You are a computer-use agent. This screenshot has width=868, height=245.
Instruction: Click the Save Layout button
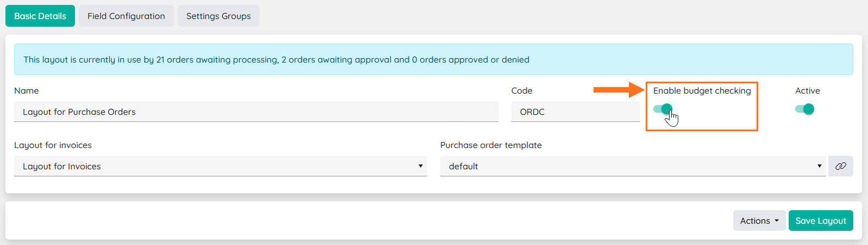pyautogui.click(x=821, y=220)
